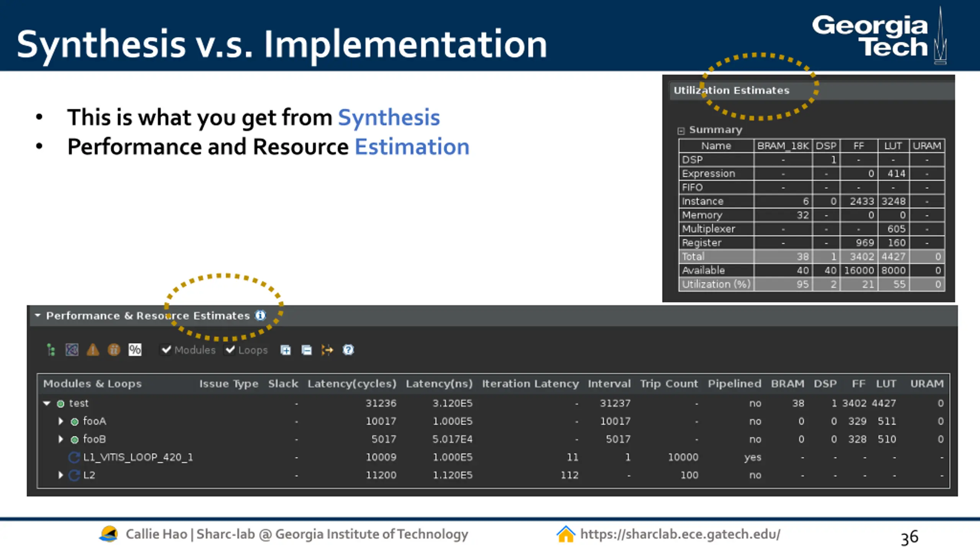
Task: Click the BRAM_18K header in Summary table
Action: (783, 146)
